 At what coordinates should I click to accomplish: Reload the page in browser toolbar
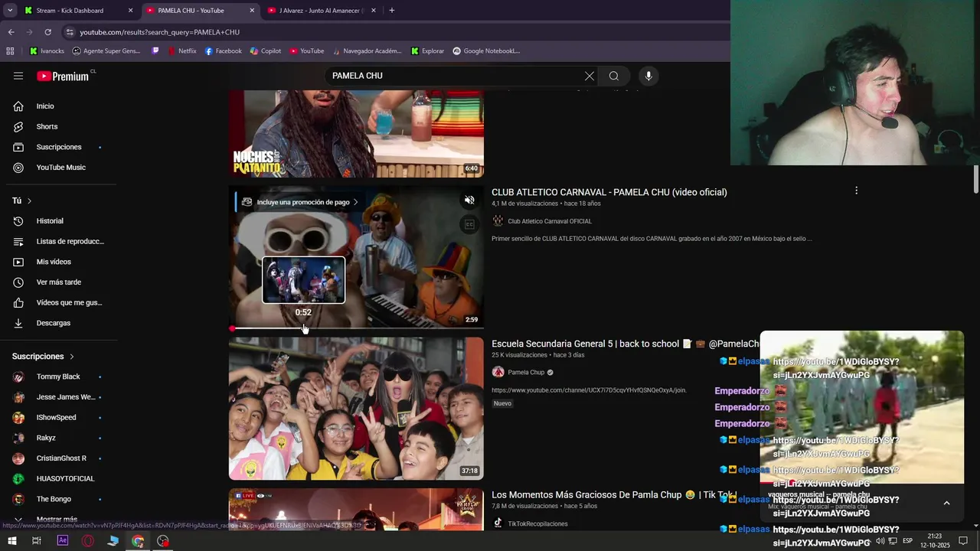tap(47, 32)
